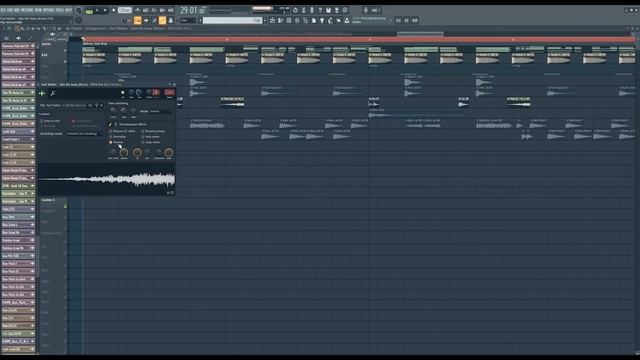Click the time stretching Time knob

(x=133, y=111)
